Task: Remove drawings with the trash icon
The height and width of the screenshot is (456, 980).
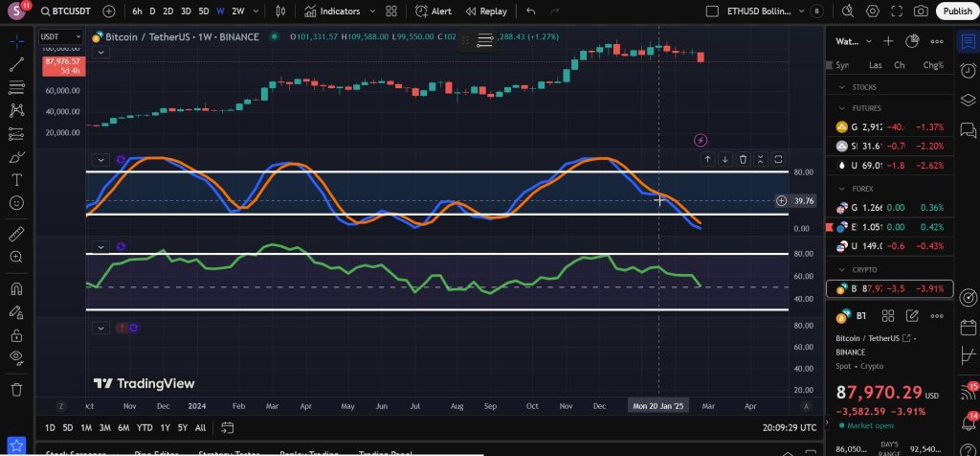Action: [x=17, y=389]
